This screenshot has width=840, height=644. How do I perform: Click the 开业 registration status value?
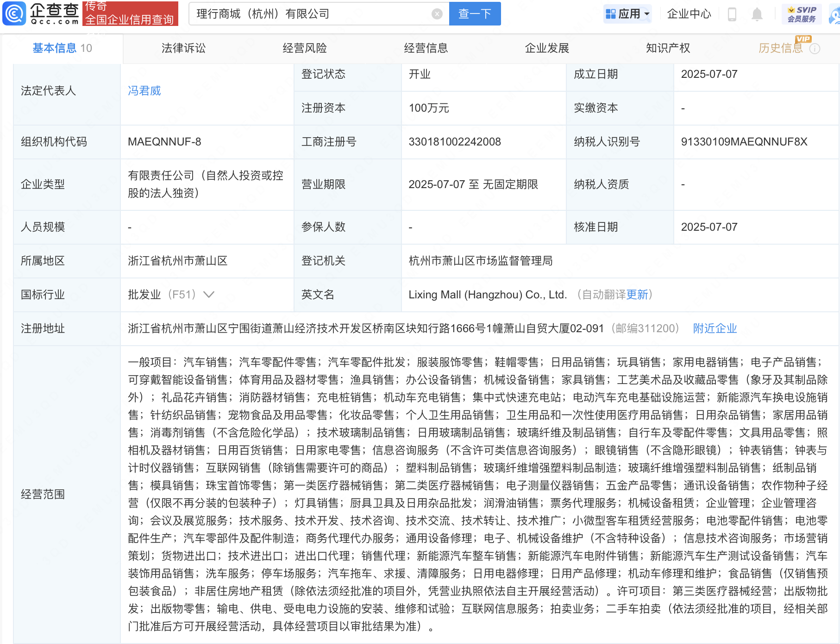pyautogui.click(x=420, y=74)
